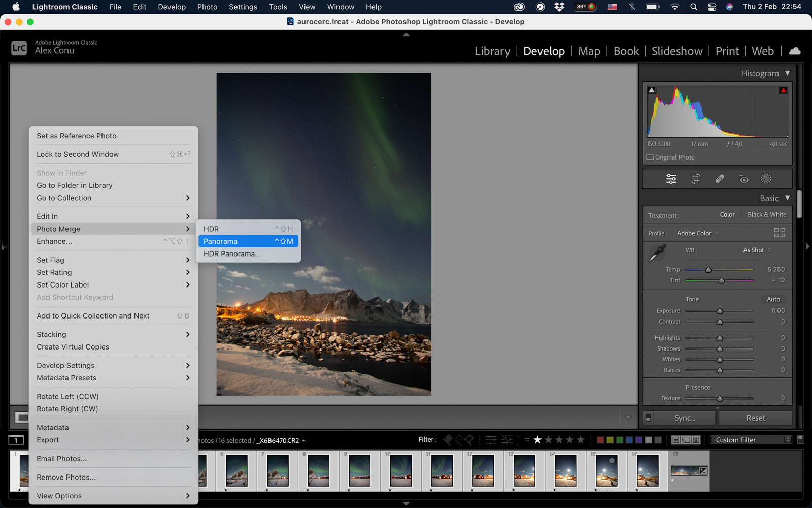Open the Custom Filter dropdown

tap(751, 439)
